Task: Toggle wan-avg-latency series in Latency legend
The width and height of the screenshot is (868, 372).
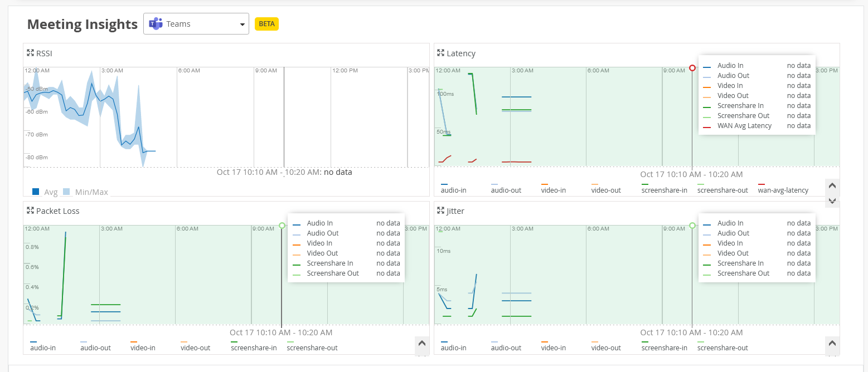Action: click(783, 190)
